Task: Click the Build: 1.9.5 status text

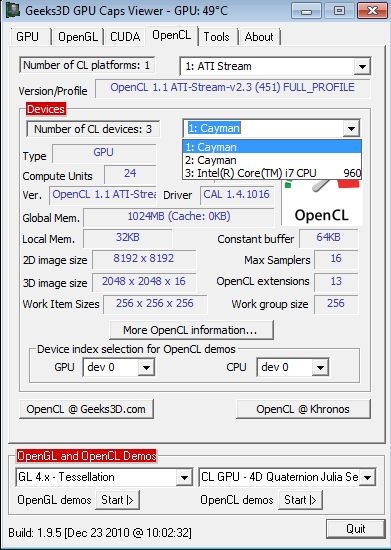Action: tap(100, 532)
